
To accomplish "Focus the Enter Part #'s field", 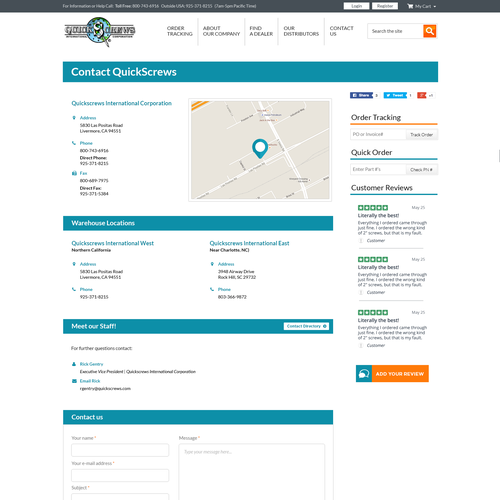I will coord(378,169).
